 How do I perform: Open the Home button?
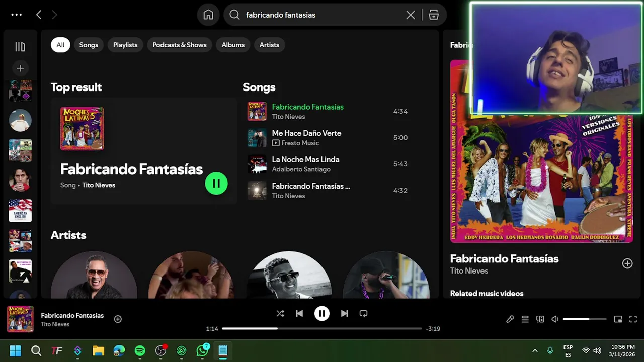pyautogui.click(x=208, y=15)
